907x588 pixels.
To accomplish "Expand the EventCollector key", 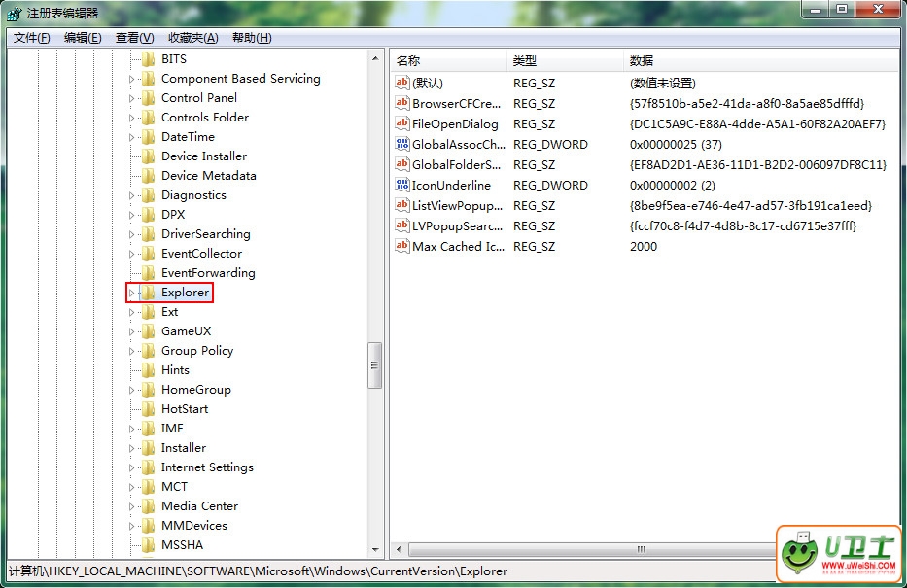I will (132, 254).
